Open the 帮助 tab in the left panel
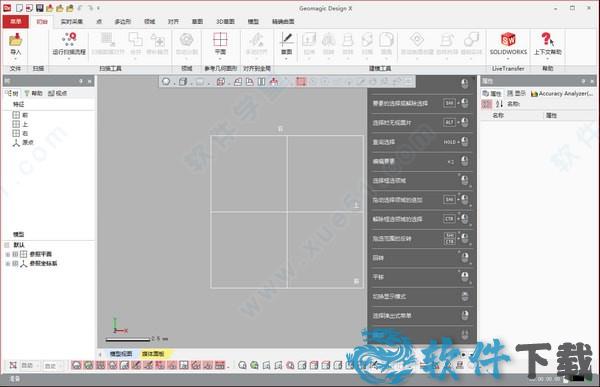Screen dimensions: 600x387 click(x=34, y=93)
